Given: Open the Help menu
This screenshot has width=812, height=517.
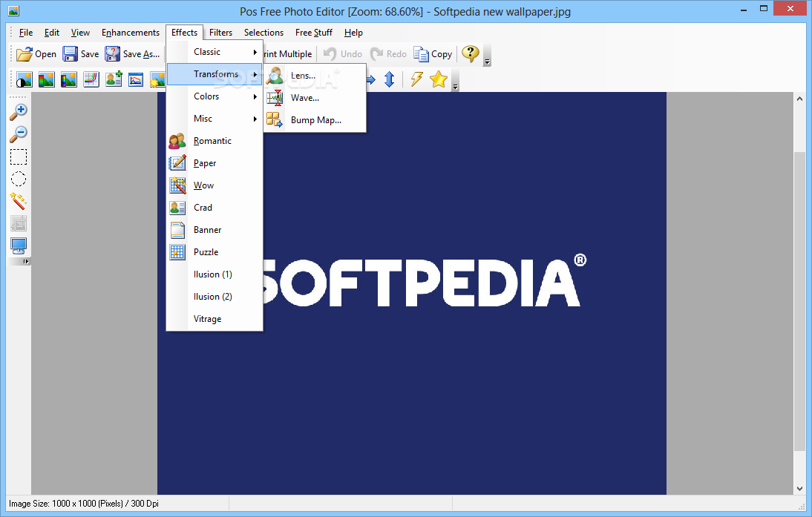Looking at the screenshot, I should (354, 33).
